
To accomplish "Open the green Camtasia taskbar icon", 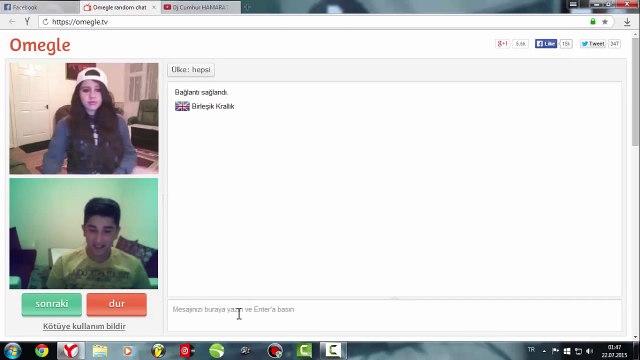I will tap(304, 351).
